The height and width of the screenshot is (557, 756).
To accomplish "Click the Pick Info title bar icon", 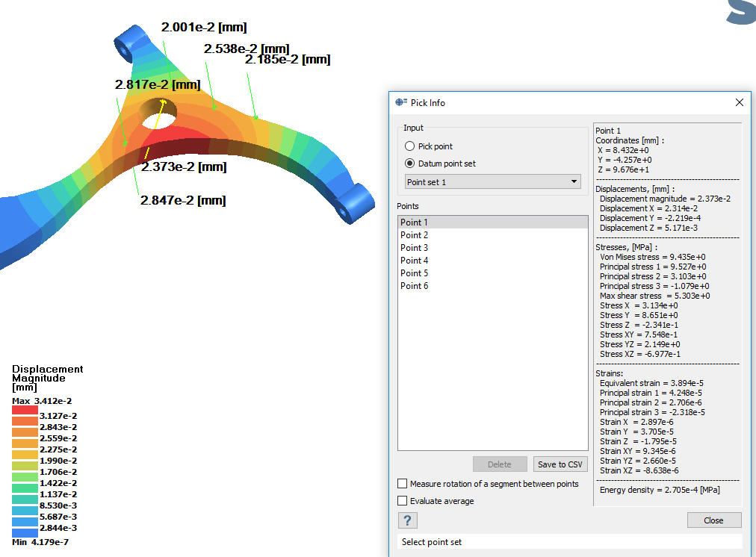I will pyautogui.click(x=401, y=102).
